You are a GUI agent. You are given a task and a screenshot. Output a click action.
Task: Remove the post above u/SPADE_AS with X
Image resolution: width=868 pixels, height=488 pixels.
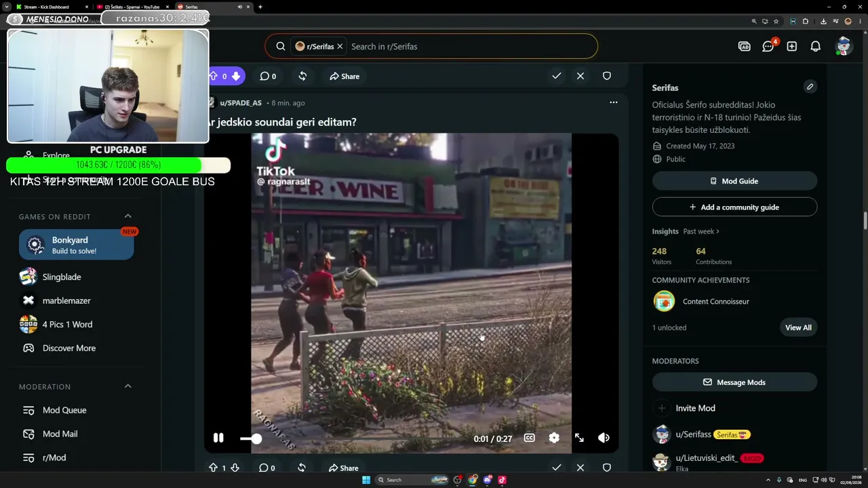(x=580, y=76)
